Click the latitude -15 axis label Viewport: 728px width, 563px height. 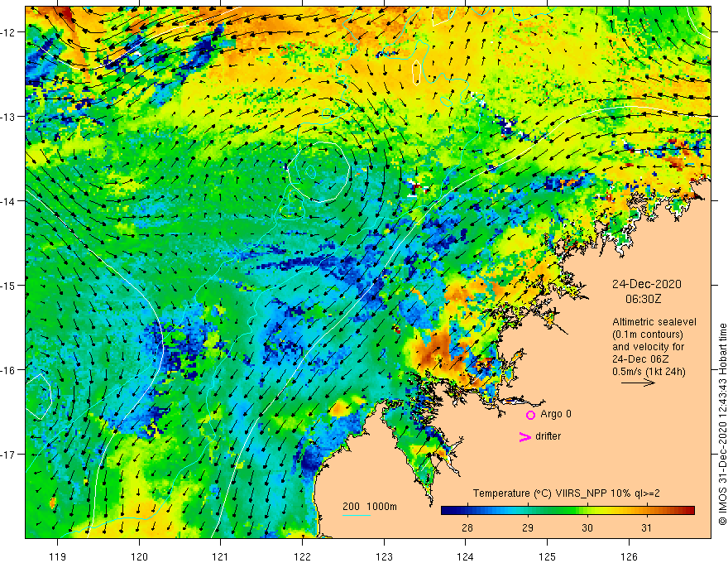(9, 285)
